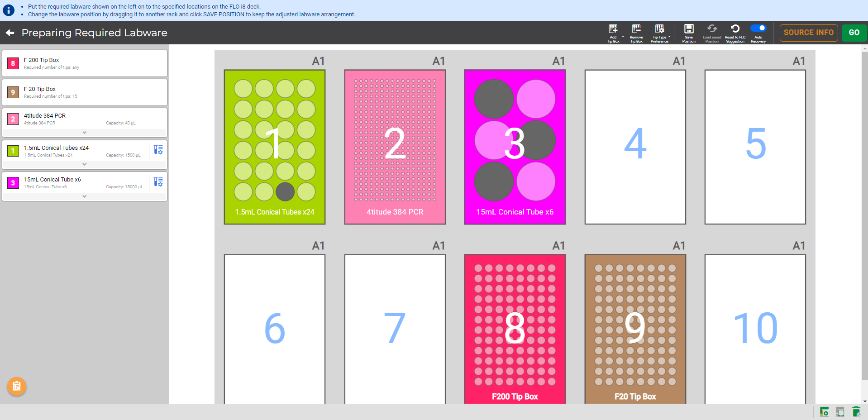Viewport: 868px width, 420px height.
Task: Click the lime green swatch numbered 1
Action: (13, 151)
